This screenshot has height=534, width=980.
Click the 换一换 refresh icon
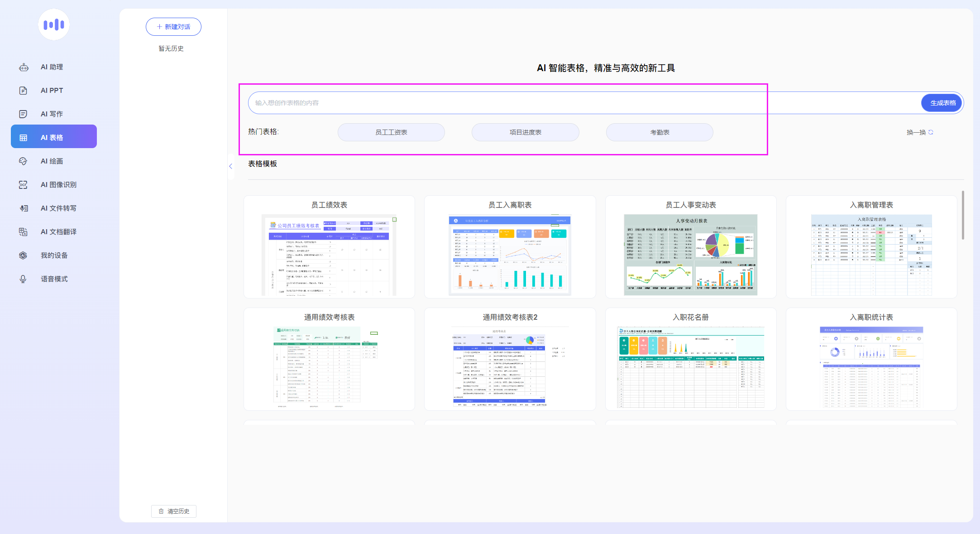click(931, 132)
